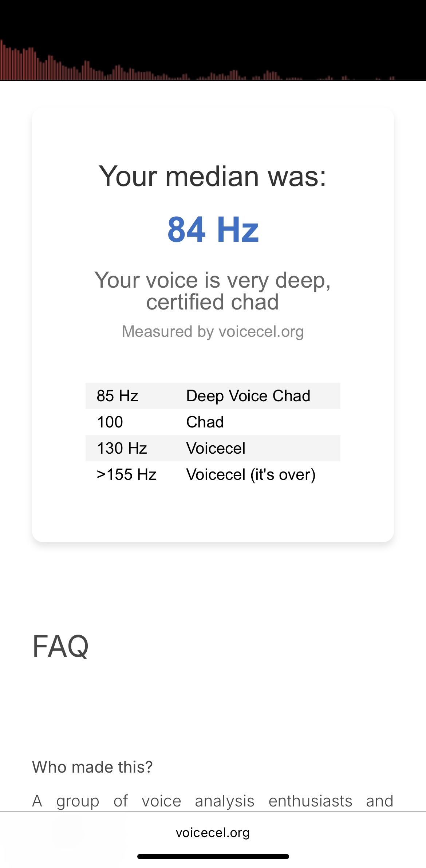Tap the voicecel.org address bar
Screen dimensions: 426x868
click(x=213, y=833)
